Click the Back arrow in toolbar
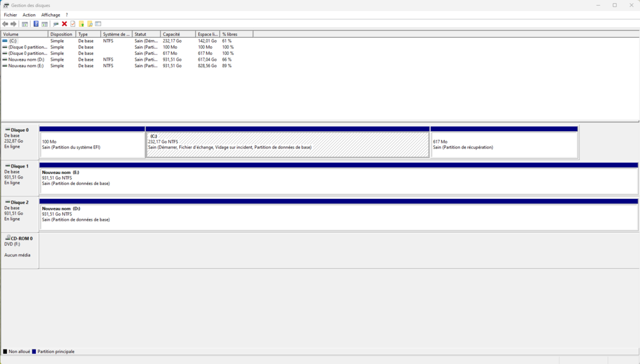 click(5, 24)
